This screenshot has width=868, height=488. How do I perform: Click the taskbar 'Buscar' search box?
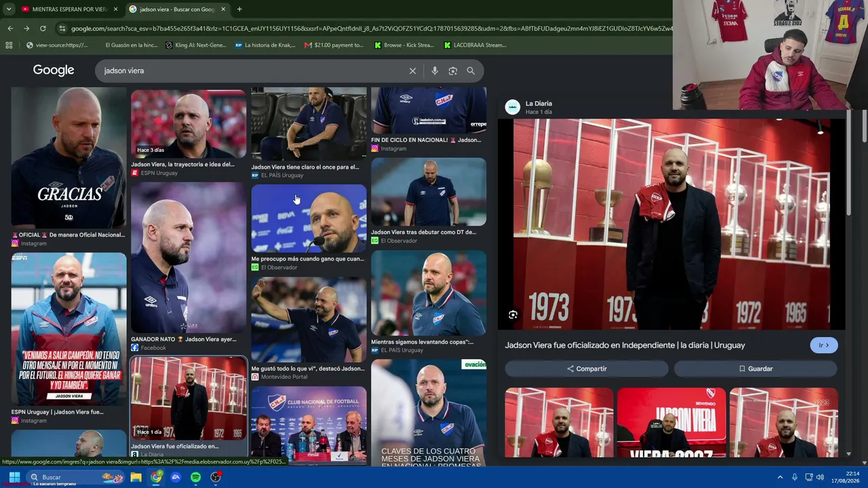pyautogui.click(x=75, y=477)
